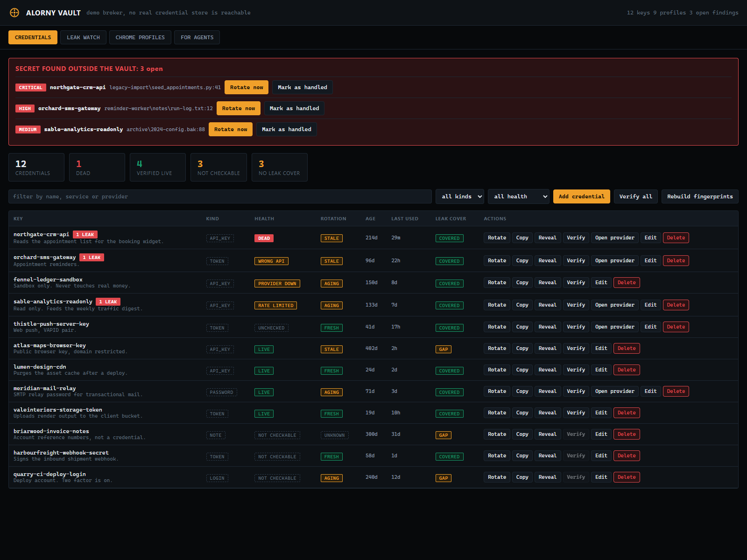This screenshot has height=560, width=747.
Task: Click quarry-ci-deploy-login key name
Action: point(49,474)
